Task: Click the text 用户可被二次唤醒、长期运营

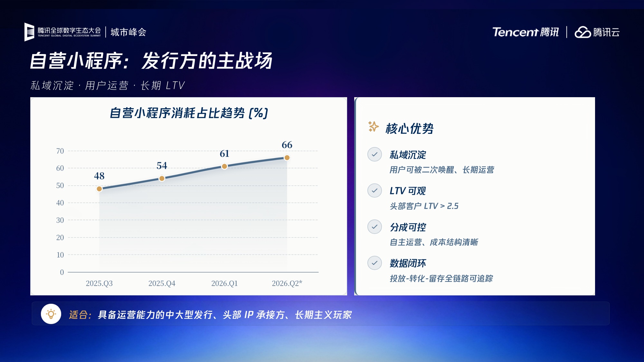Action: tap(442, 170)
